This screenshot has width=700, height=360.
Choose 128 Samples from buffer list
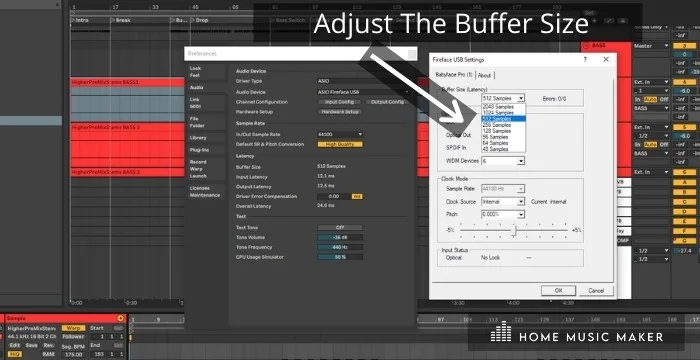(504, 131)
